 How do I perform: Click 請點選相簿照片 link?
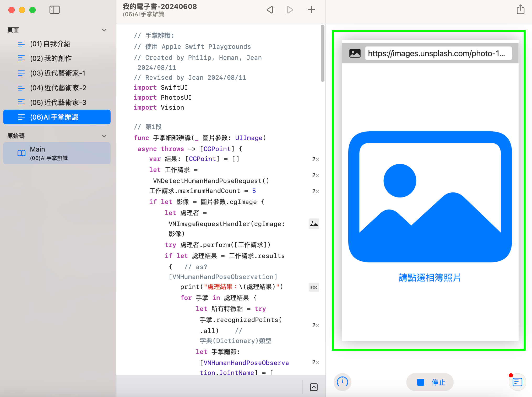click(430, 277)
